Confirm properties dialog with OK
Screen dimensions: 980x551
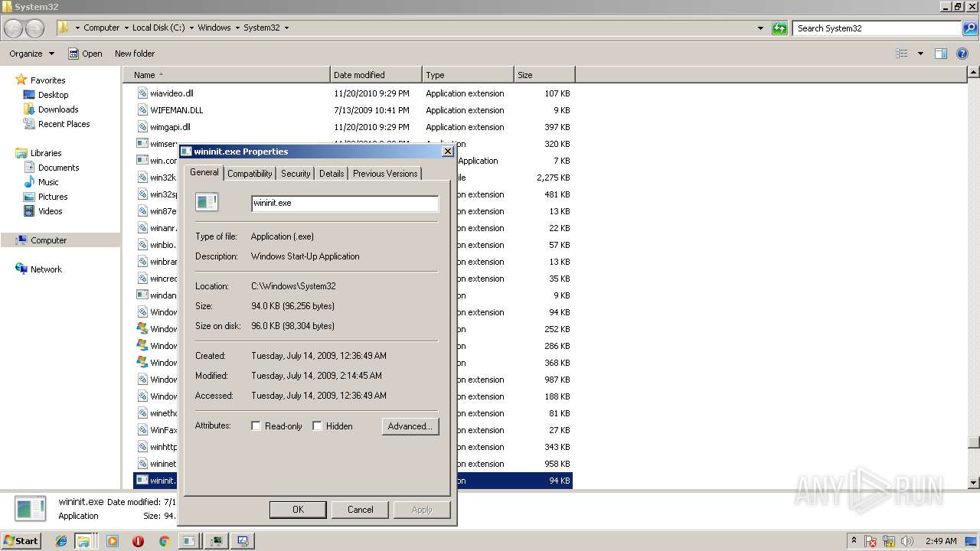(298, 510)
